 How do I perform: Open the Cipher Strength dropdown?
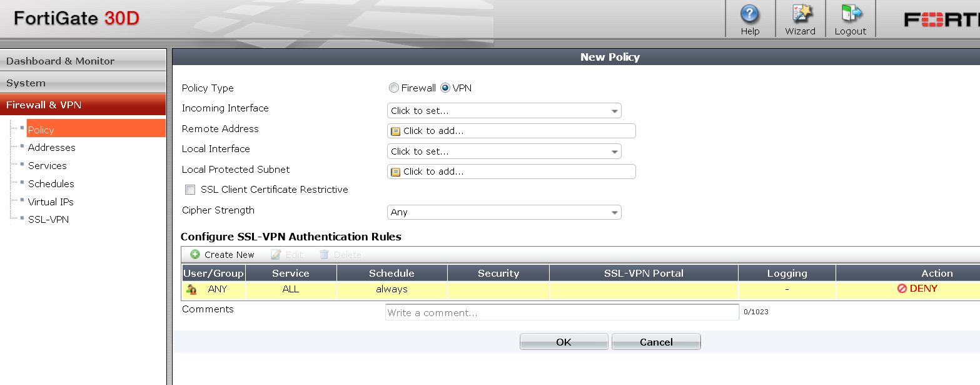(x=504, y=212)
